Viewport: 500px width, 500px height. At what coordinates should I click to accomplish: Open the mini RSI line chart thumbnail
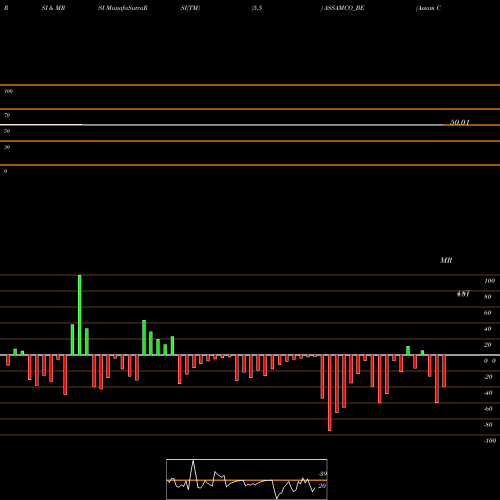pos(247,479)
